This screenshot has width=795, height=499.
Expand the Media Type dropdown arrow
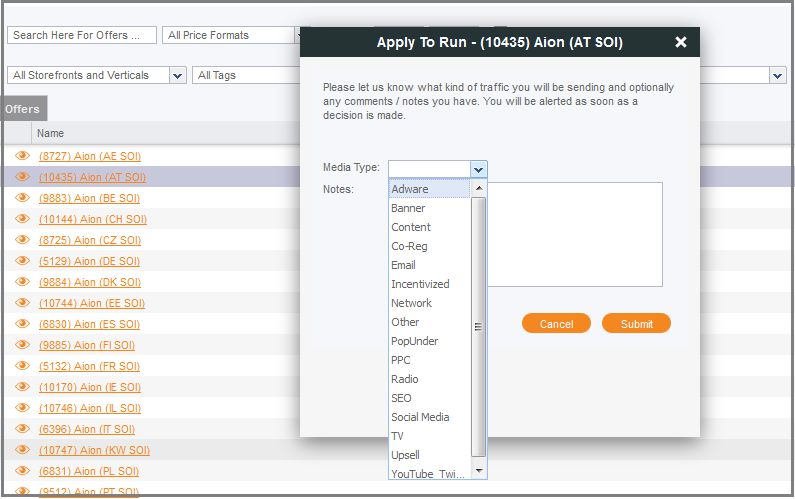(x=478, y=169)
